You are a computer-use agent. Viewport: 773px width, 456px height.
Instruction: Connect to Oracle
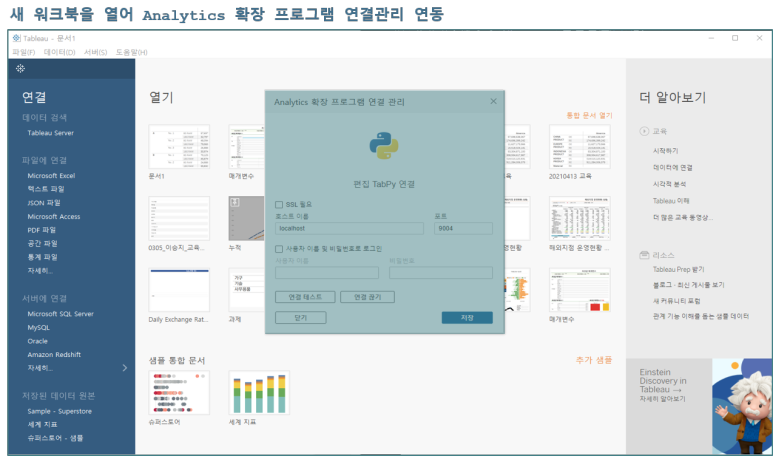[37, 341]
